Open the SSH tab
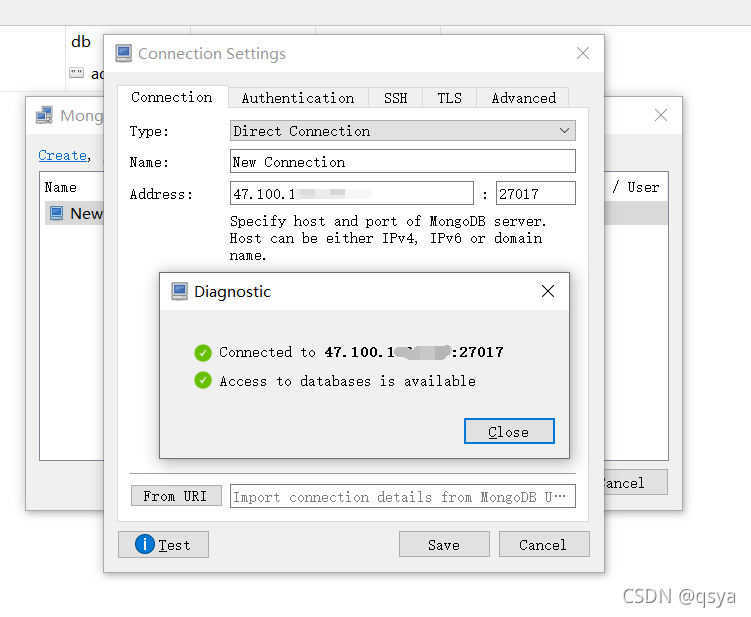This screenshot has width=751, height=617. tap(396, 98)
